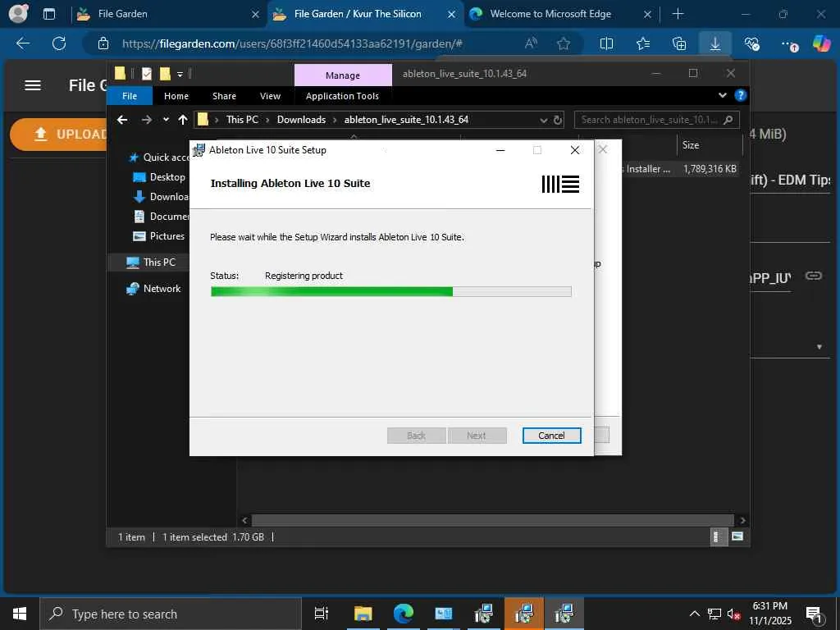Open the Explorer File menu

click(129, 96)
